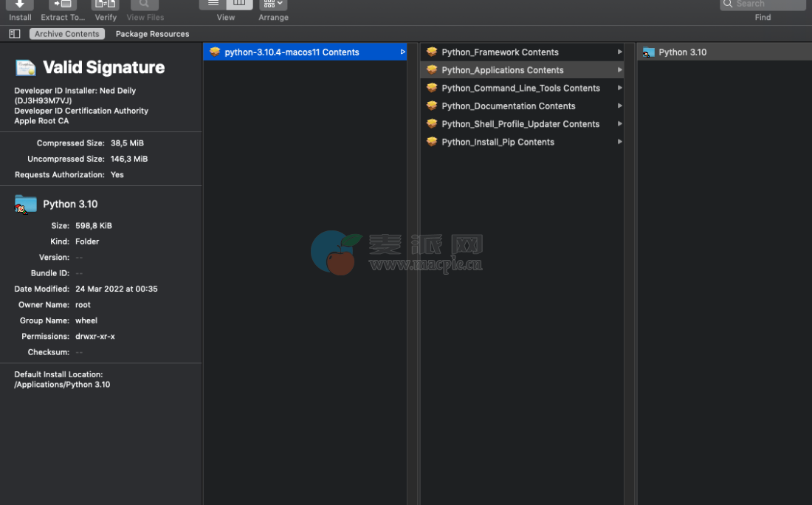Click date modified "24 Mar 2022 at 00:35"
Screen dimensions: 812x505
click(117, 289)
